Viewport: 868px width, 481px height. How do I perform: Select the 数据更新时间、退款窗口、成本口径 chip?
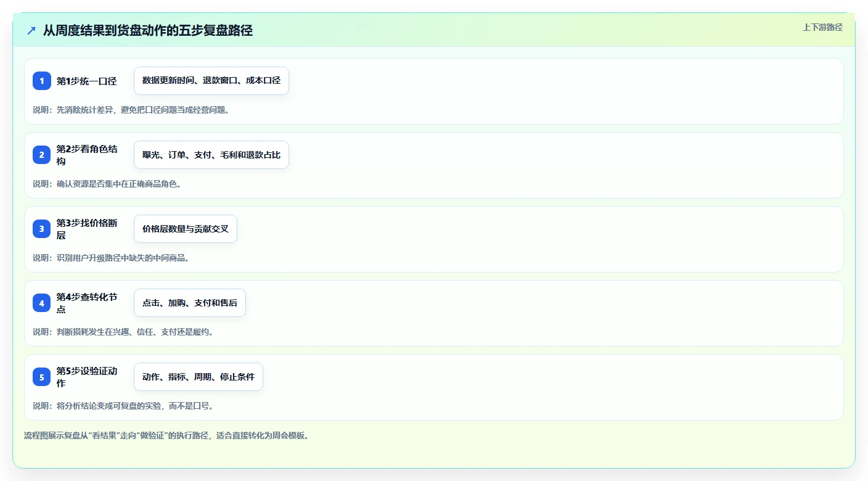tap(211, 81)
